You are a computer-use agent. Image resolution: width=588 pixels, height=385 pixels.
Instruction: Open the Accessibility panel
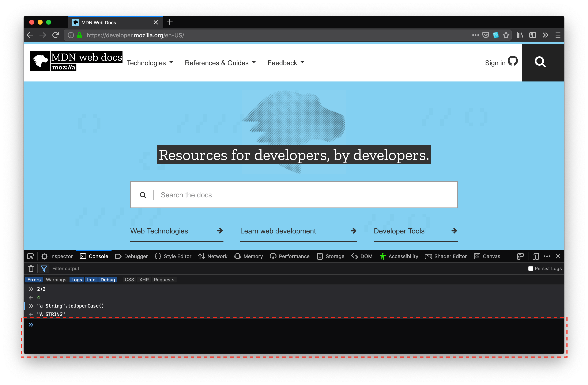(400, 256)
